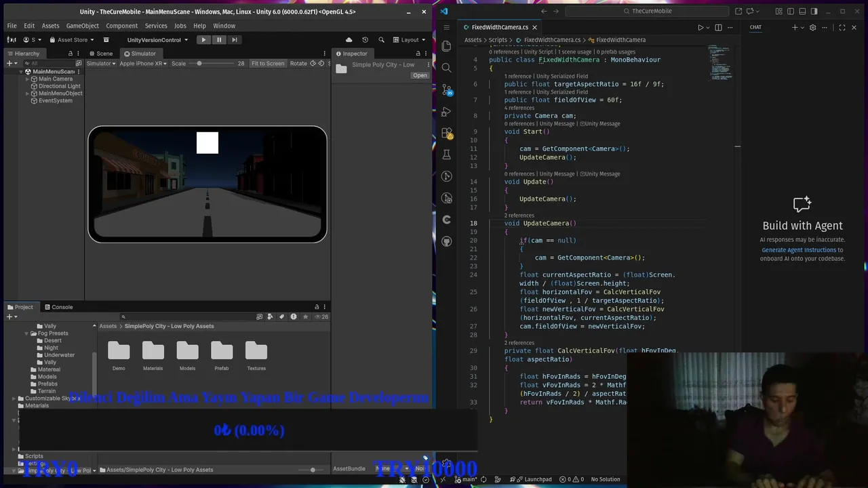Open VS Code Extensions sidebar icon

coord(446,133)
